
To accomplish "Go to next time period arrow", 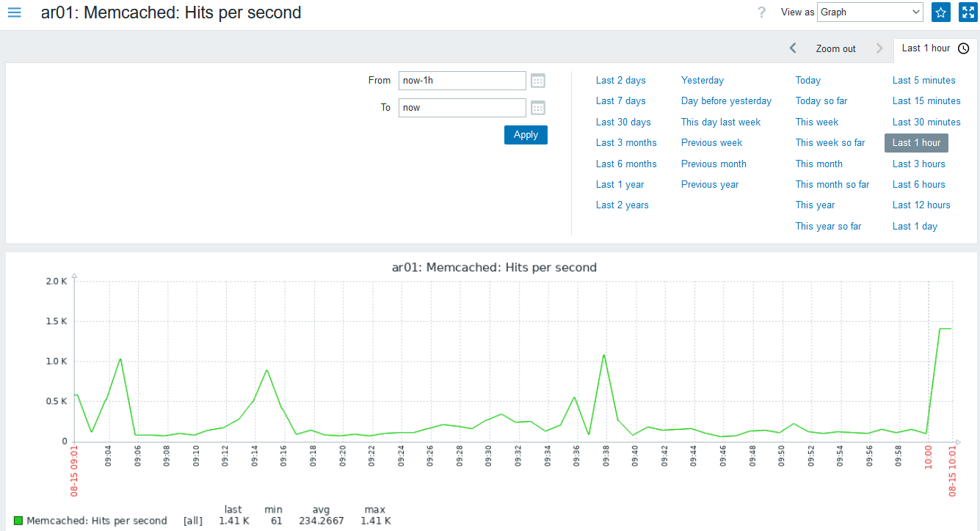I will 879,48.
